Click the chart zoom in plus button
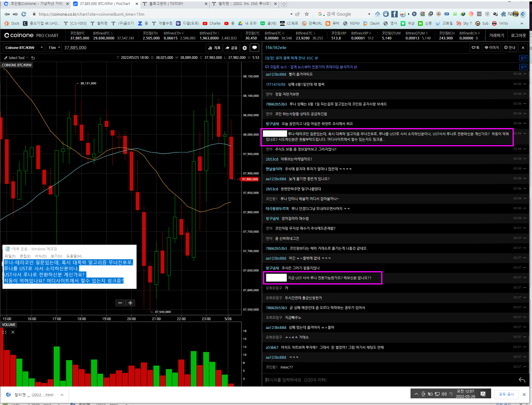Viewport: 532px width, 405px height. pyautogui.click(x=130, y=303)
